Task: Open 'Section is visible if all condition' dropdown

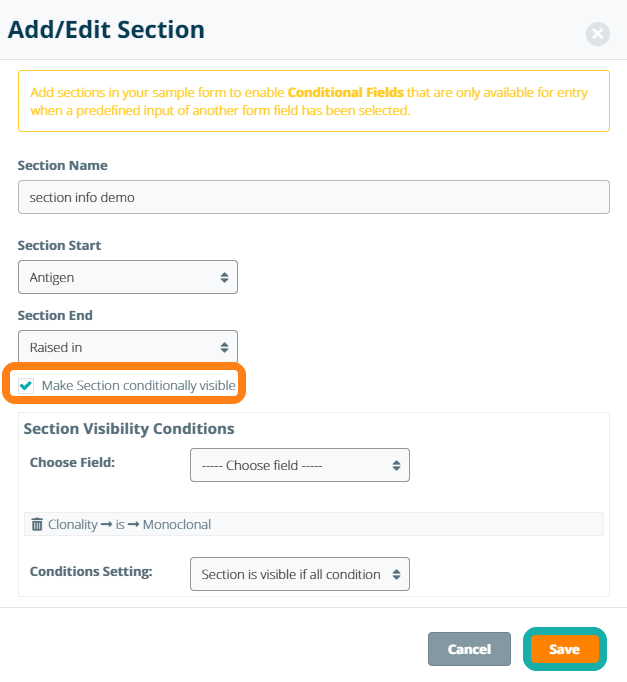Action: (x=299, y=574)
